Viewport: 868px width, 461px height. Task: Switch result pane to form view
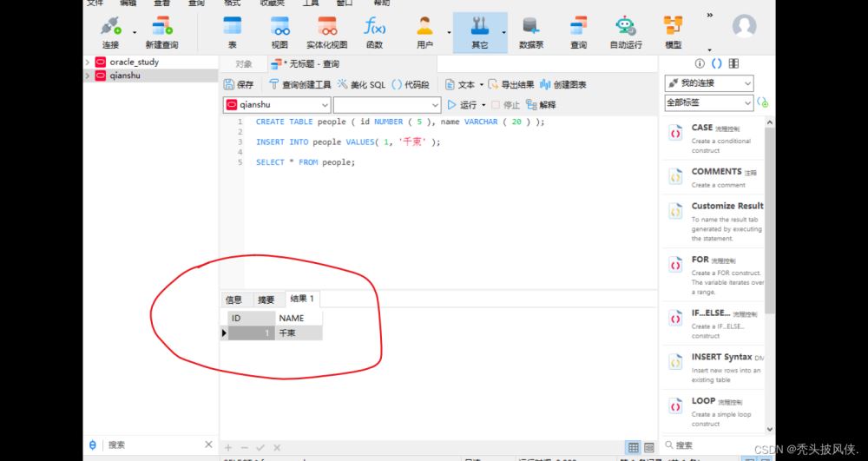(648, 447)
